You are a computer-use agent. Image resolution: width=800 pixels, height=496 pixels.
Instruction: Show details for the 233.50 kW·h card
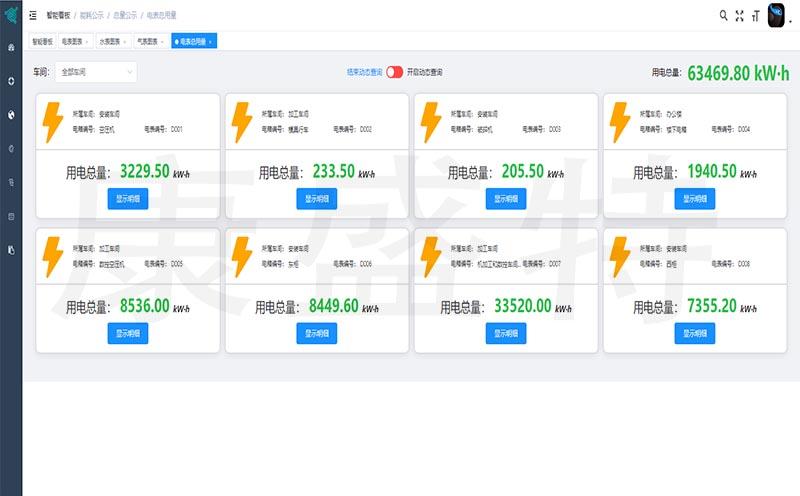click(317, 199)
